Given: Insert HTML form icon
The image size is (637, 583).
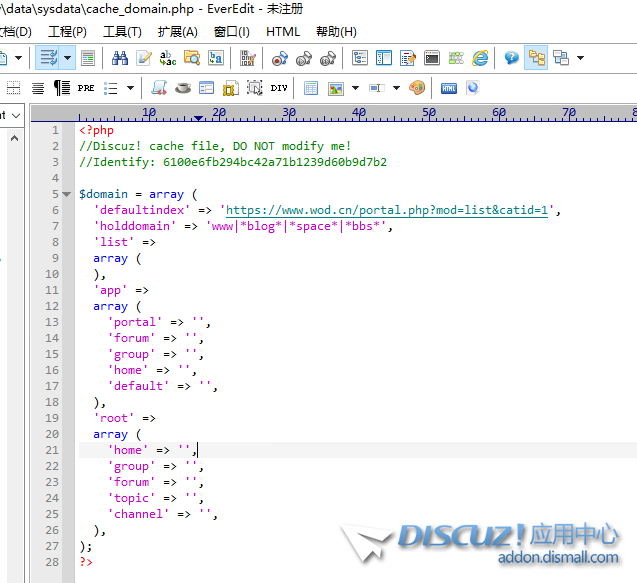Looking at the screenshot, I should [206, 88].
